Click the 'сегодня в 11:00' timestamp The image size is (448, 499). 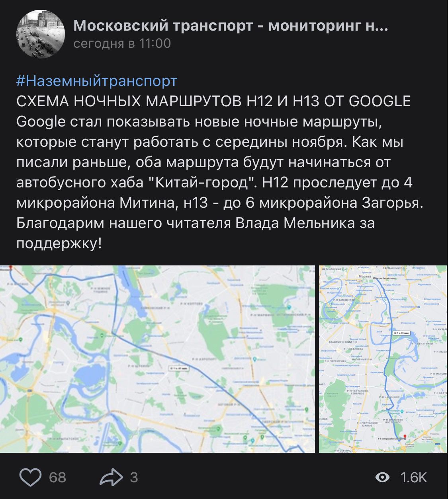point(122,43)
